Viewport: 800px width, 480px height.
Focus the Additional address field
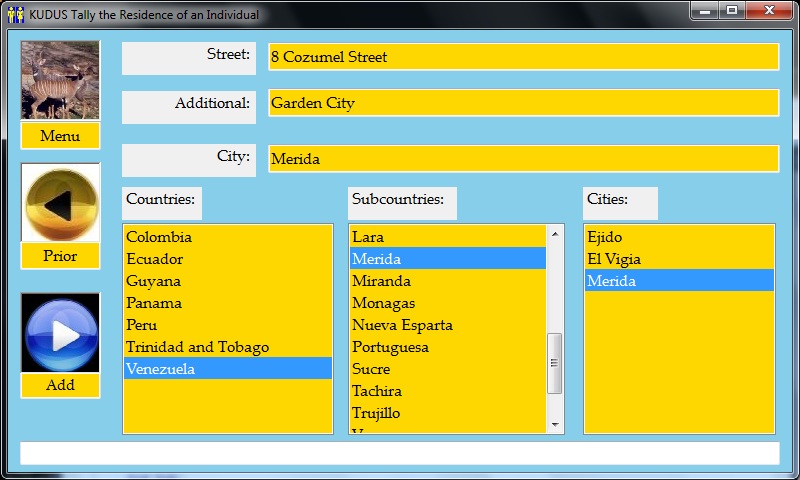pyautogui.click(x=523, y=103)
